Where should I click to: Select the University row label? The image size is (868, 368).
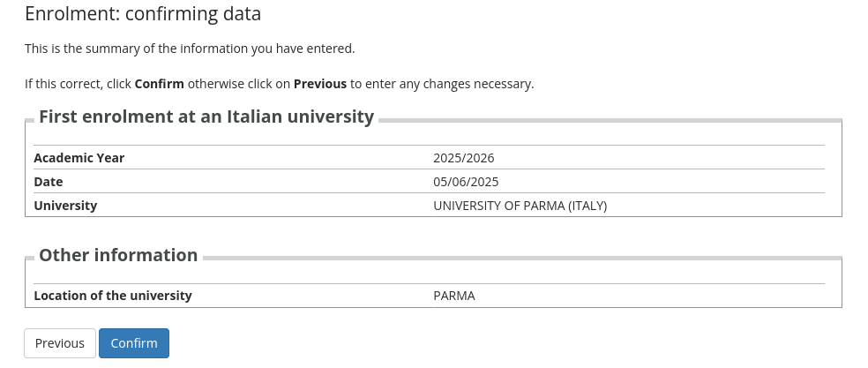[65, 206]
